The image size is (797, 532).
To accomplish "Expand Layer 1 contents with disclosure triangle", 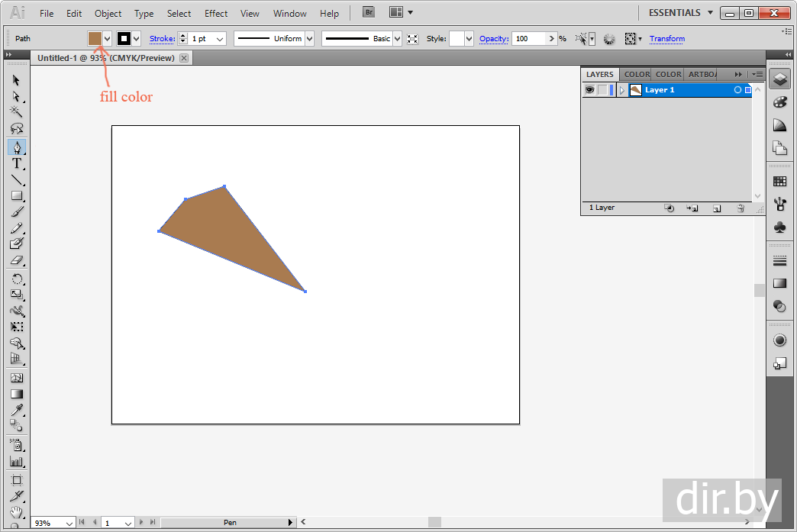I will point(622,90).
